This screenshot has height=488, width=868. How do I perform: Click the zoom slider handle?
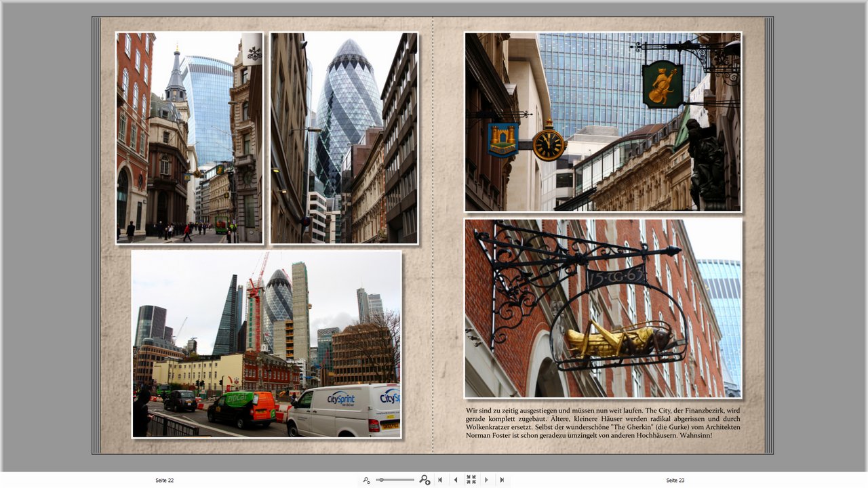pyautogui.click(x=381, y=480)
